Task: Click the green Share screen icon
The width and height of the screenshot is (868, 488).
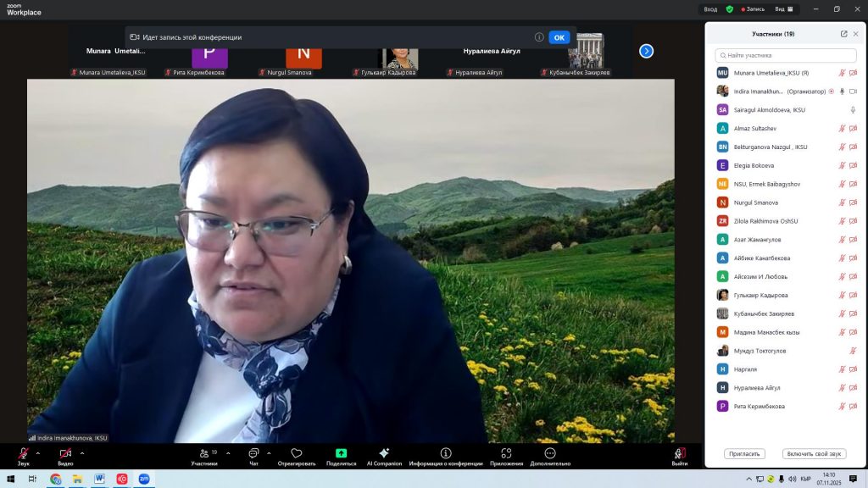Action: coord(341,453)
